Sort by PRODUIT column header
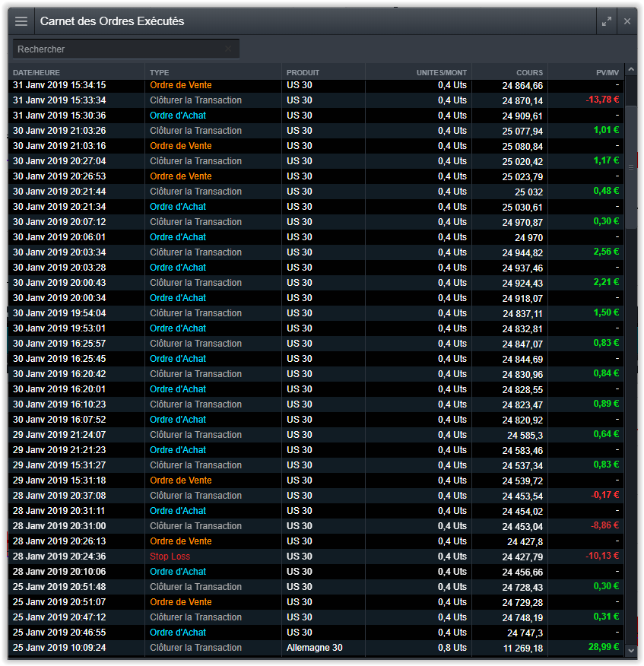 click(x=303, y=73)
